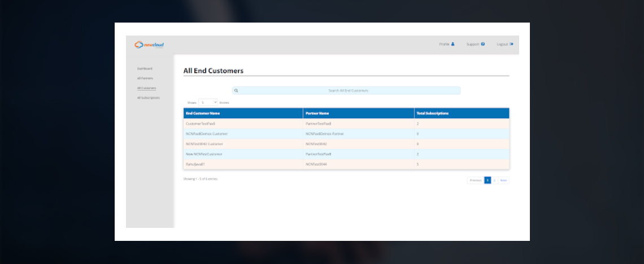Click the magnifier icon in the search bar

[x=236, y=91]
